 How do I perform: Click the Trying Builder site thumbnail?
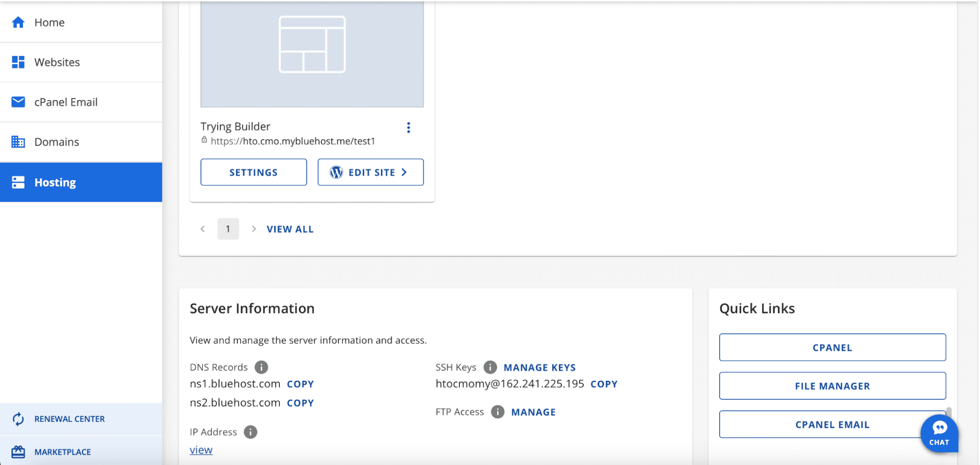312,54
